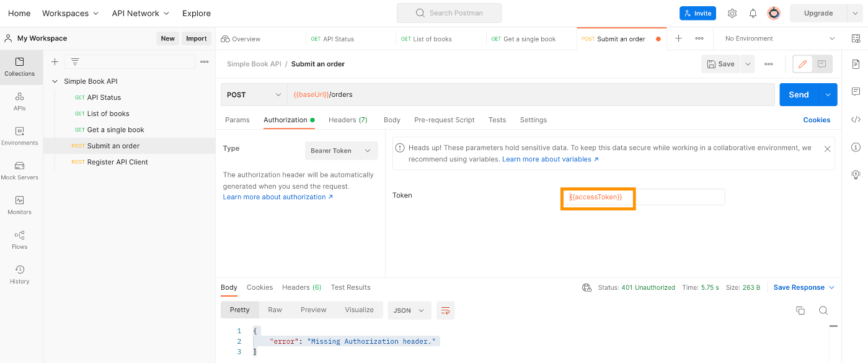
Task: Open the tab bar three-dot options menu
Action: (x=699, y=38)
